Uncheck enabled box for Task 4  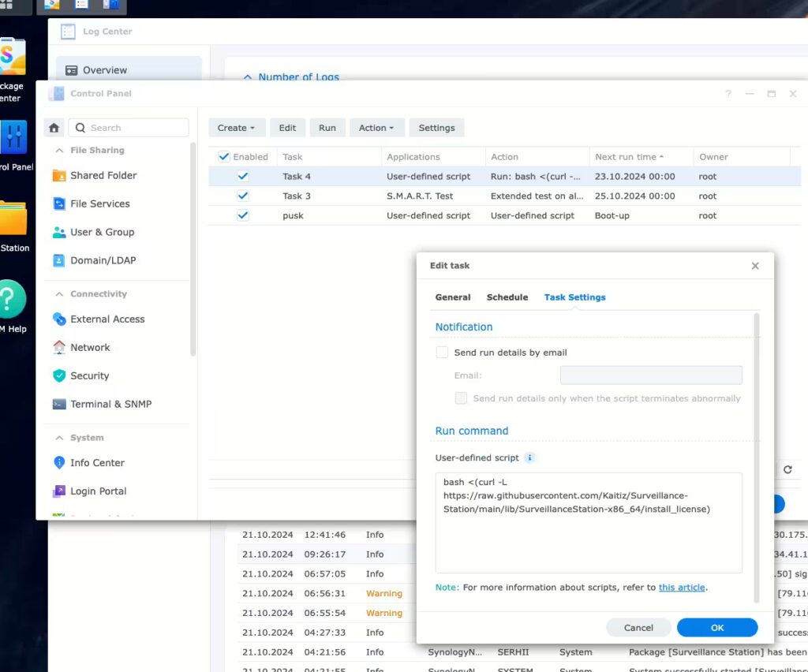tap(243, 177)
